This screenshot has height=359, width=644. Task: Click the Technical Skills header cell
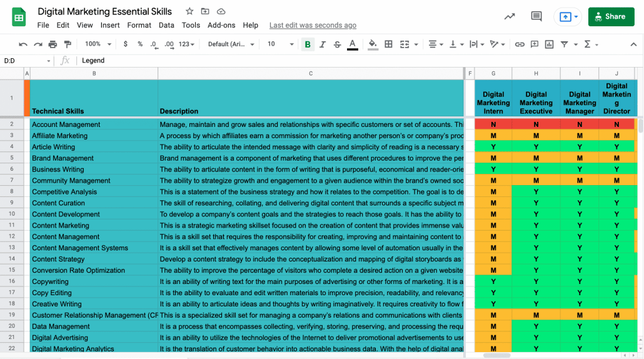pos(94,98)
